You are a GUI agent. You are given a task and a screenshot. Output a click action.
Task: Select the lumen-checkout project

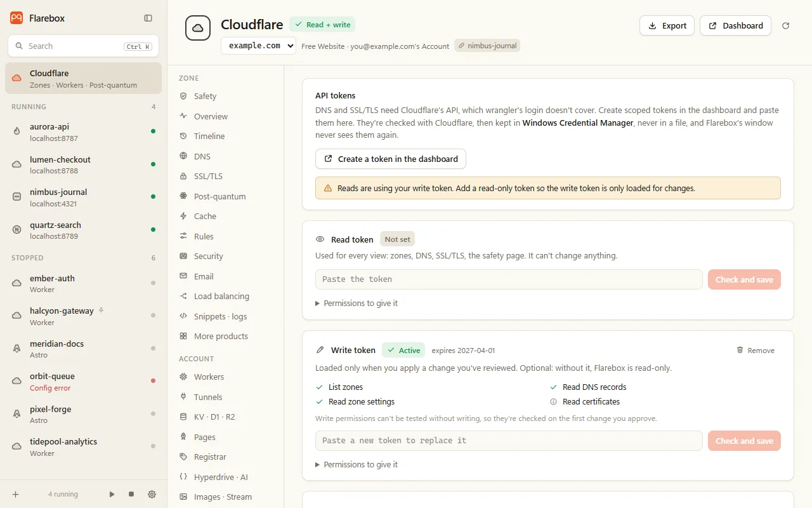(83, 164)
